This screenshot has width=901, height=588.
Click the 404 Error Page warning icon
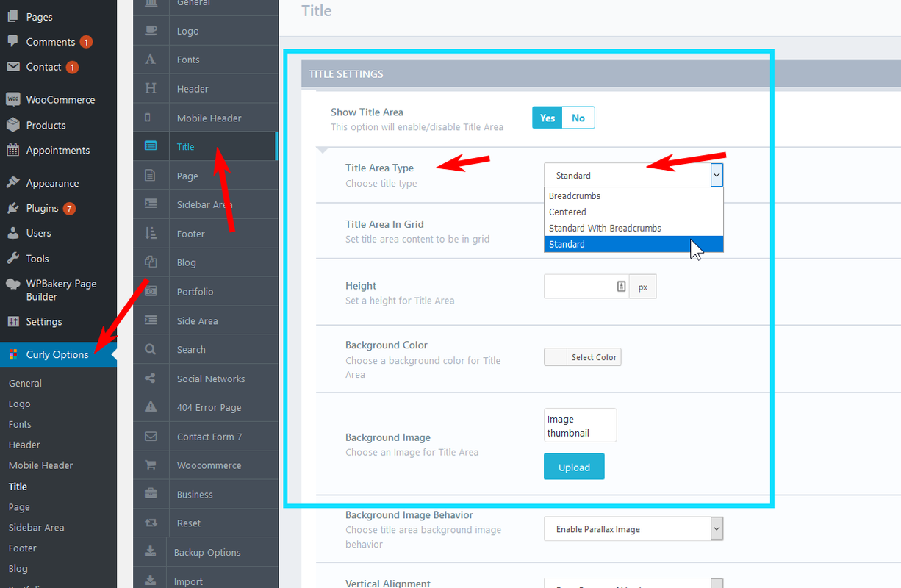(151, 407)
